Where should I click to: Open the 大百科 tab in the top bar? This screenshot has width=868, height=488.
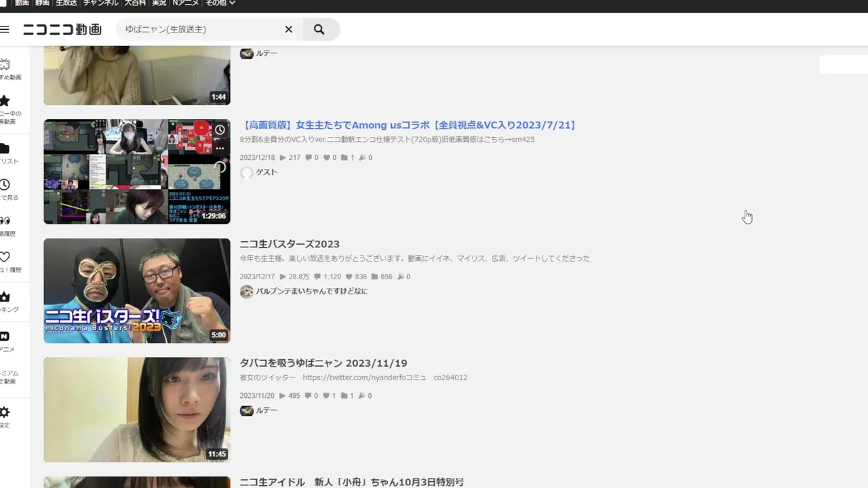pyautogui.click(x=136, y=3)
